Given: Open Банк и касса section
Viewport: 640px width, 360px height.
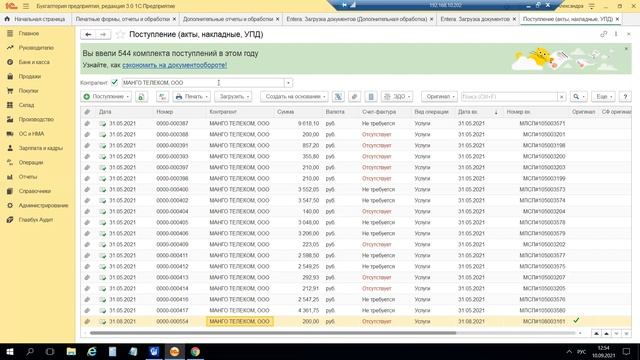Looking at the screenshot, I should coord(34,62).
